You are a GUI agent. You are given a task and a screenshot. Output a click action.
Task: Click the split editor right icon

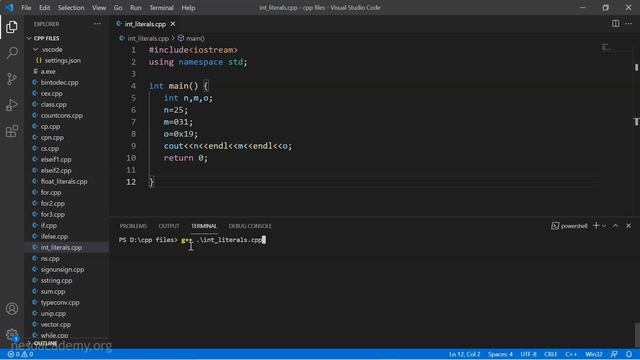coord(615,24)
